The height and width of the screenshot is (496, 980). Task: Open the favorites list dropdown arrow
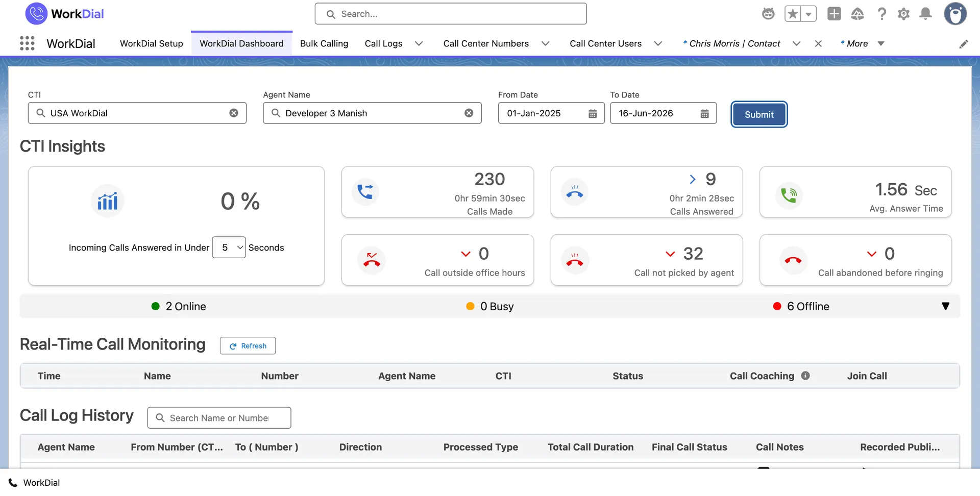[808, 14]
